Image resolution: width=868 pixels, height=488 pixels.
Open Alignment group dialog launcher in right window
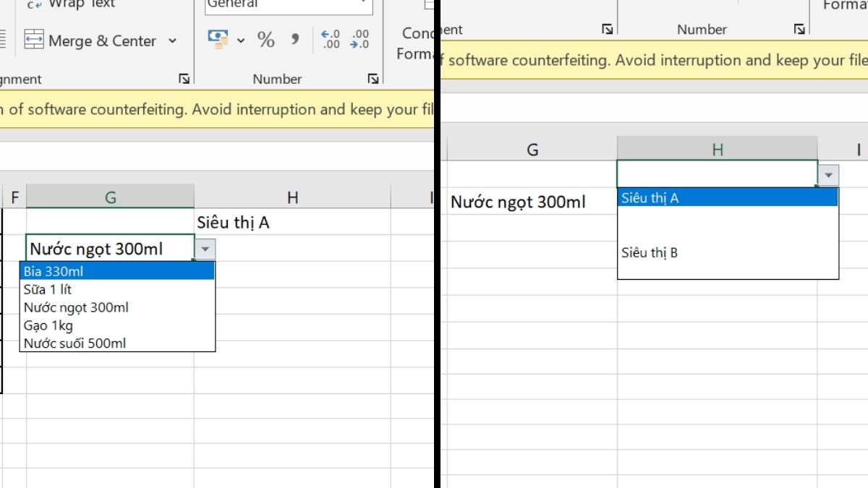606,30
